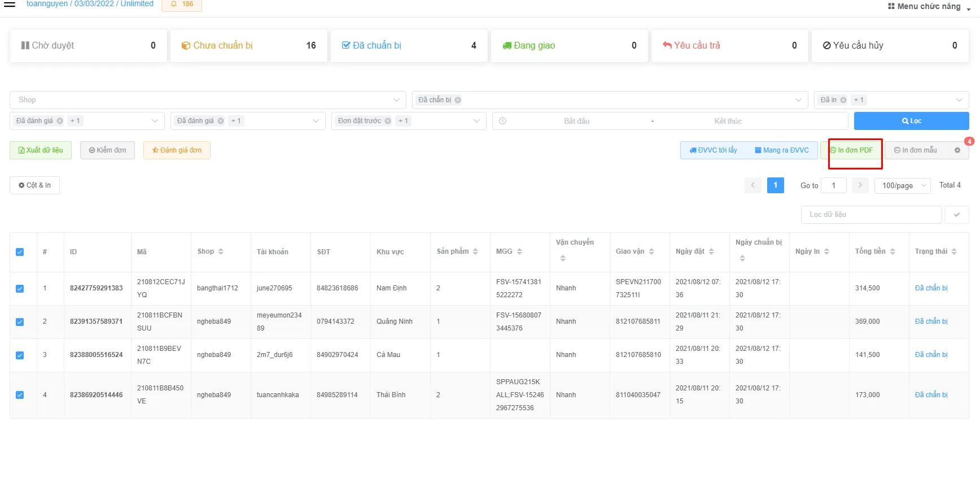The width and height of the screenshot is (980, 504).
Task: Remove the Đơn đặt trước filter tag
Action: pyautogui.click(x=388, y=121)
